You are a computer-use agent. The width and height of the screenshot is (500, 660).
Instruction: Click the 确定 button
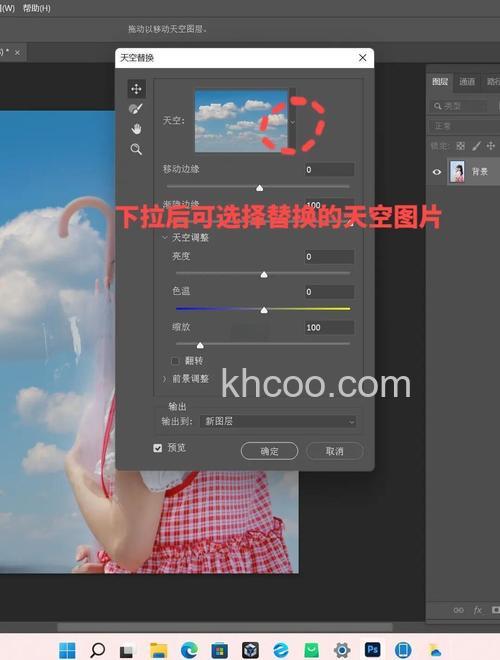pyautogui.click(x=269, y=451)
